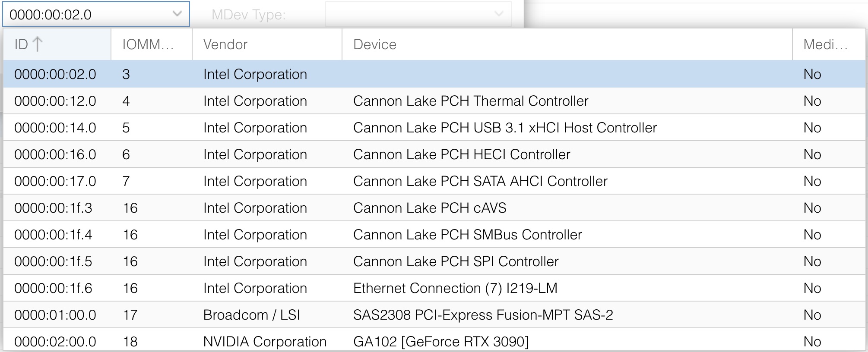
Task: Choose the Cannon Lake PCH SPI Controller
Action: (259, 261)
